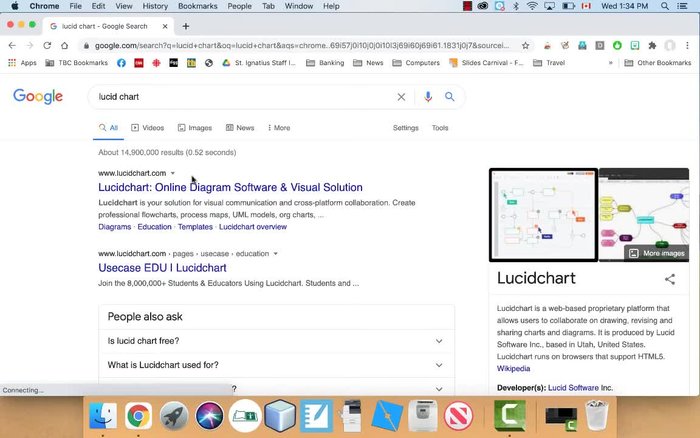
Task: Click the browser forward arrow
Action: pos(29,46)
